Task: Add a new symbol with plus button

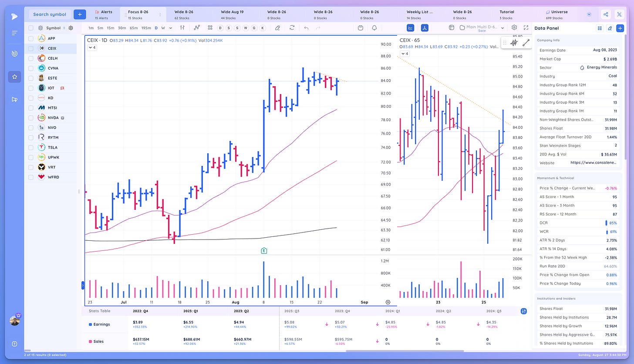Action: 80,14
